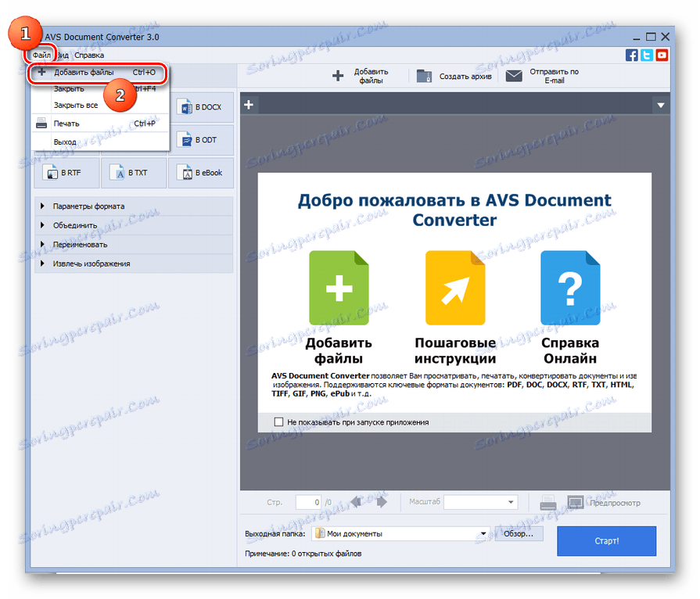Image resolution: width=700 pixels, height=599 pixels.
Task: Select the В RTF format button
Action: pyautogui.click(x=66, y=173)
